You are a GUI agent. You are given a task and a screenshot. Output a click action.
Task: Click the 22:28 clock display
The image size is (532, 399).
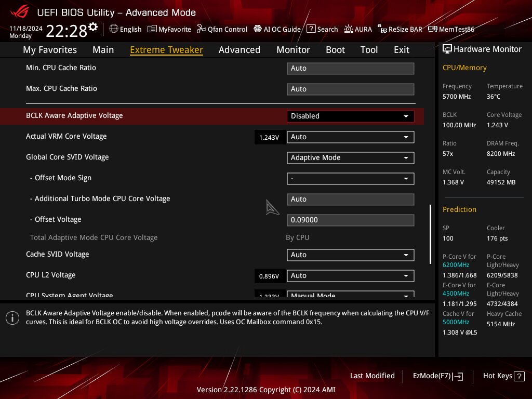[66, 31]
